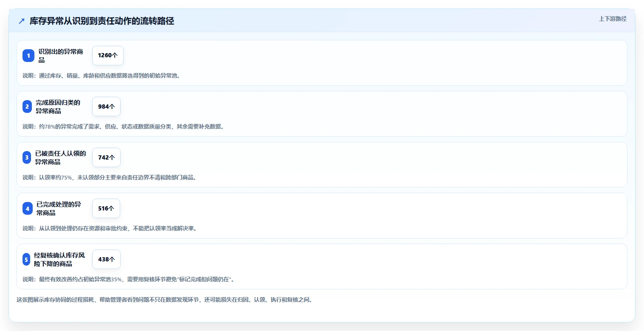Select the 516个 value pill
Image resolution: width=644 pixels, height=331 pixels.
[x=106, y=208]
